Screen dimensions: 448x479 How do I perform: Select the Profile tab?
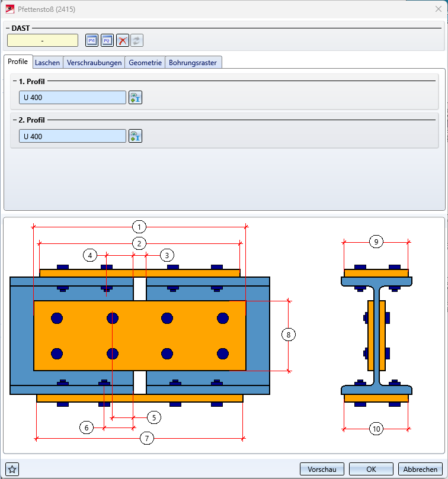tap(18, 62)
